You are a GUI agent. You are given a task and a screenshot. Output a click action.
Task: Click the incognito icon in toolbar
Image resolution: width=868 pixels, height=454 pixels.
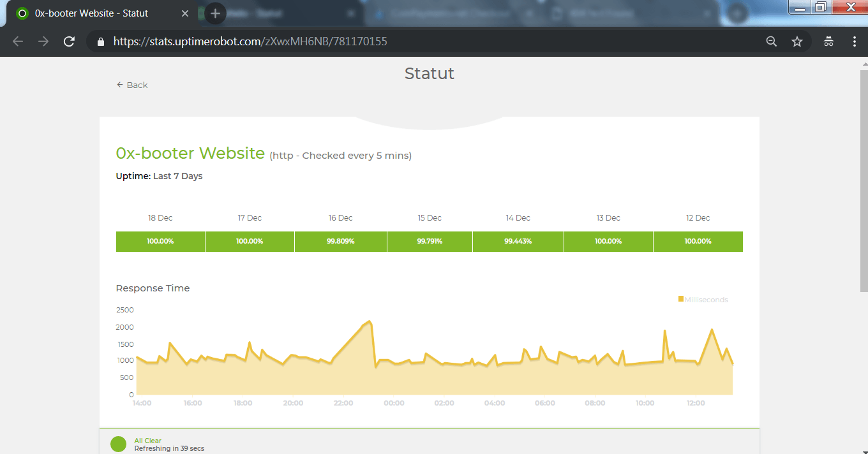coord(828,41)
